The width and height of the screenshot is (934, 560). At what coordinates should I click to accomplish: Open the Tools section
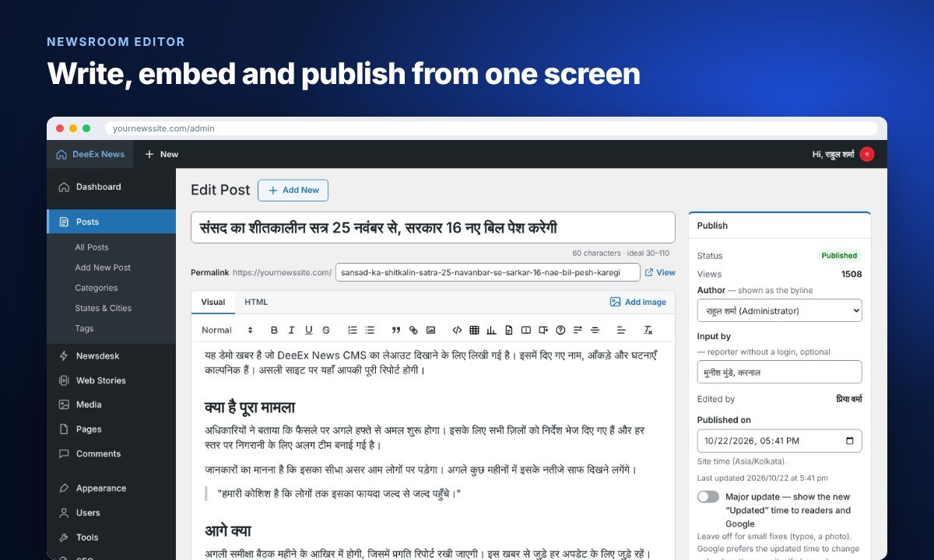pos(111,537)
